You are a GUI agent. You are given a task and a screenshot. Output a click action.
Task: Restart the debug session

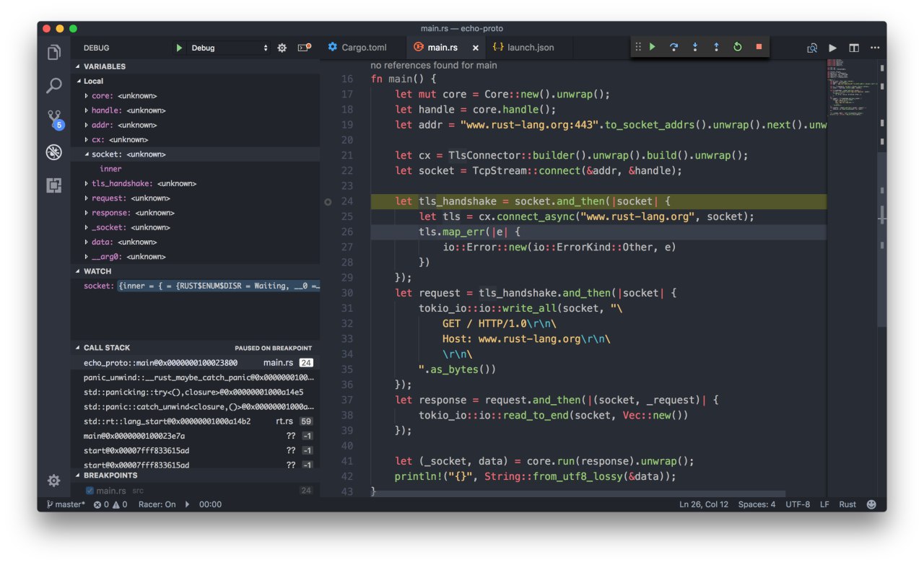pyautogui.click(x=737, y=47)
